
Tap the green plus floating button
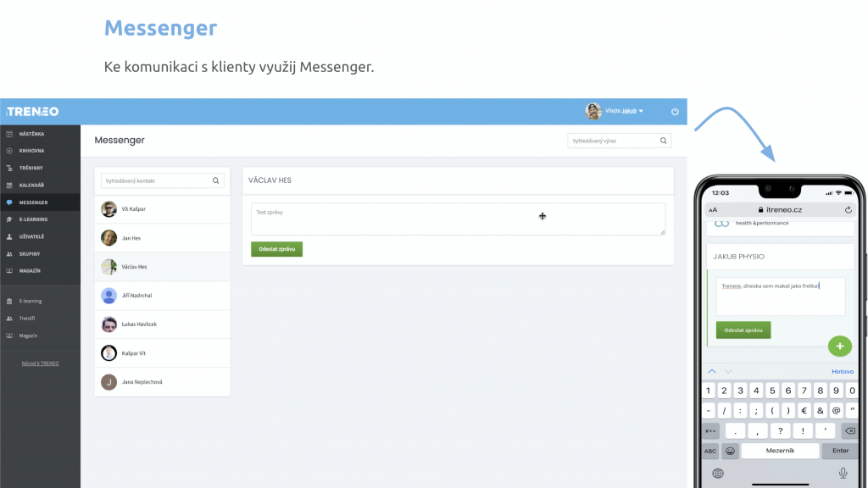839,347
